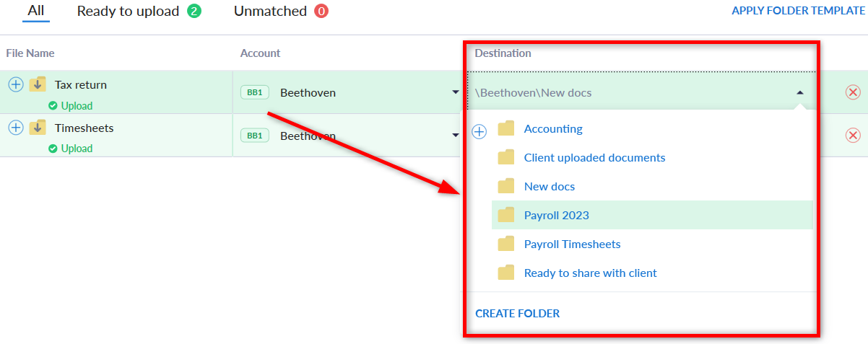Expand the Accounting folder plus icon
Screen dimensions: 868x344
pyautogui.click(x=479, y=131)
